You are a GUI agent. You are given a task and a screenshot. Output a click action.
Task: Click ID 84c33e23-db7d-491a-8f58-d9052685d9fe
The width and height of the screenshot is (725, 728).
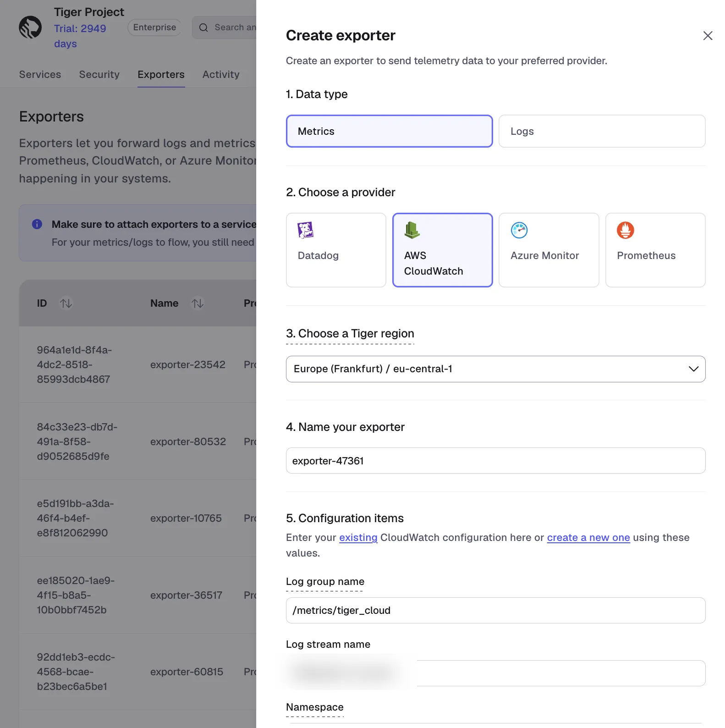(x=77, y=442)
